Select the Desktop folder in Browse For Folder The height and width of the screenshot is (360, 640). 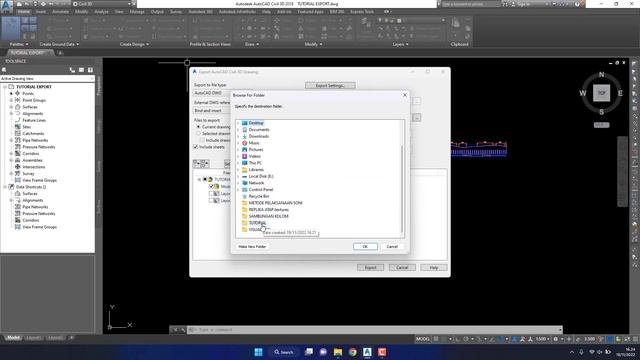click(256, 123)
